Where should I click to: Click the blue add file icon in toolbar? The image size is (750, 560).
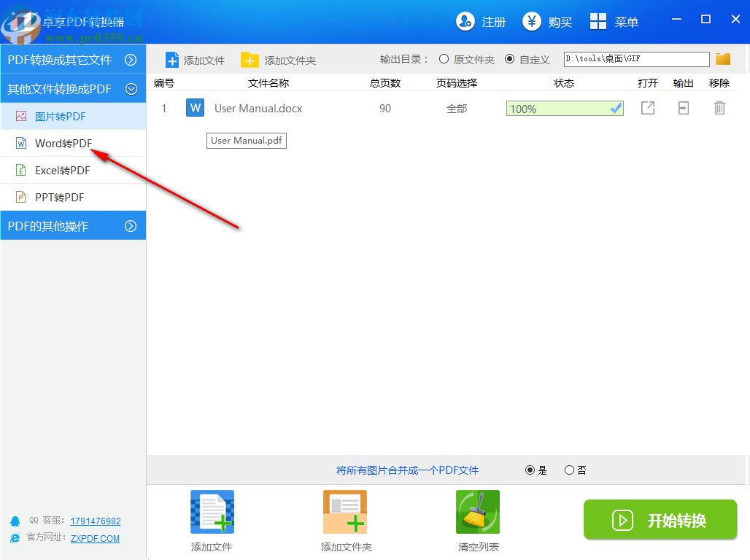(171, 61)
